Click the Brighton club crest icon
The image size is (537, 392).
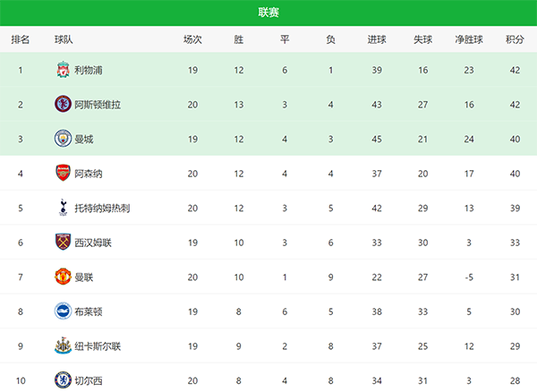tap(63, 311)
